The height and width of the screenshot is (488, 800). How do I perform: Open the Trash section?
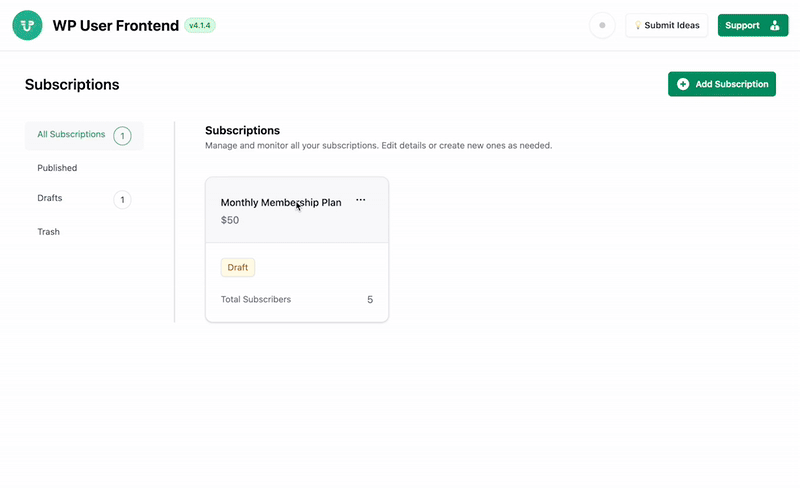(48, 232)
